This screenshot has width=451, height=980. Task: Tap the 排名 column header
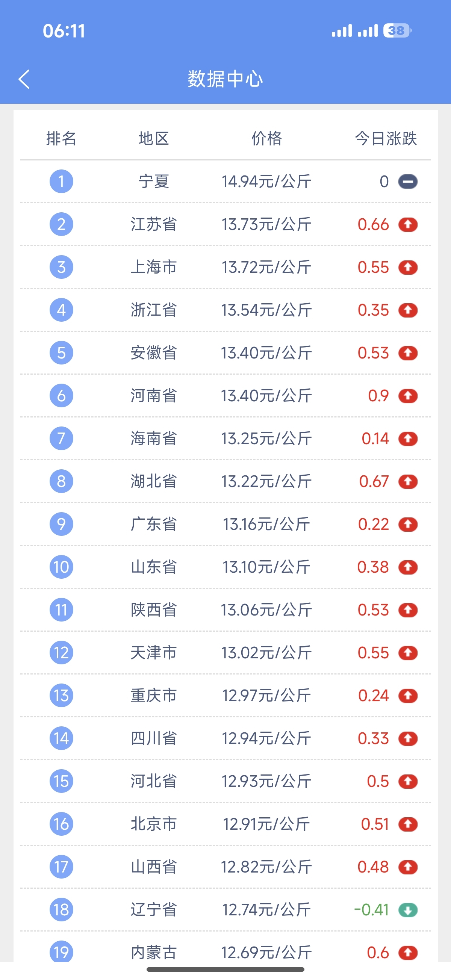[61, 138]
